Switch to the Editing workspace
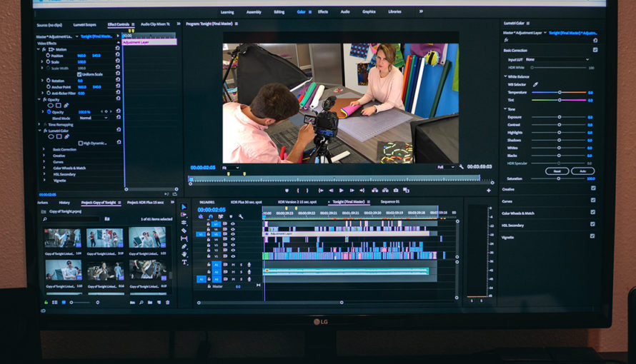The image size is (636, 364). (x=279, y=11)
